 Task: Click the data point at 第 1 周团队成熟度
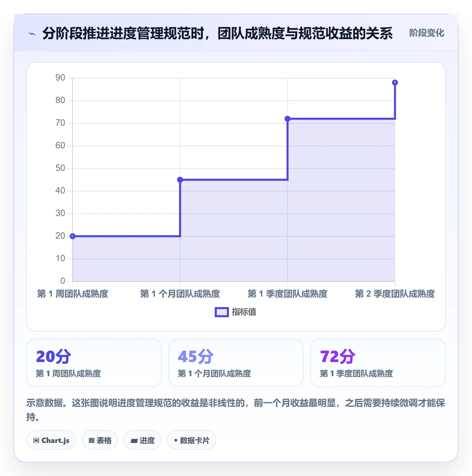[x=72, y=236]
